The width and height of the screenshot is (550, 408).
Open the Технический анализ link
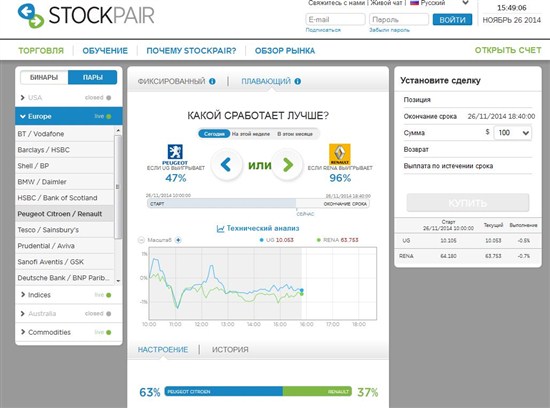tap(263, 228)
